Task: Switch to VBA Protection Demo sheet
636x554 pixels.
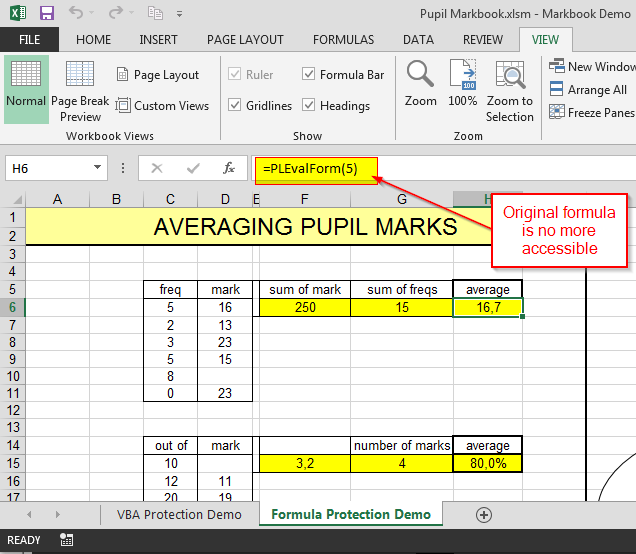Action: 179,514
